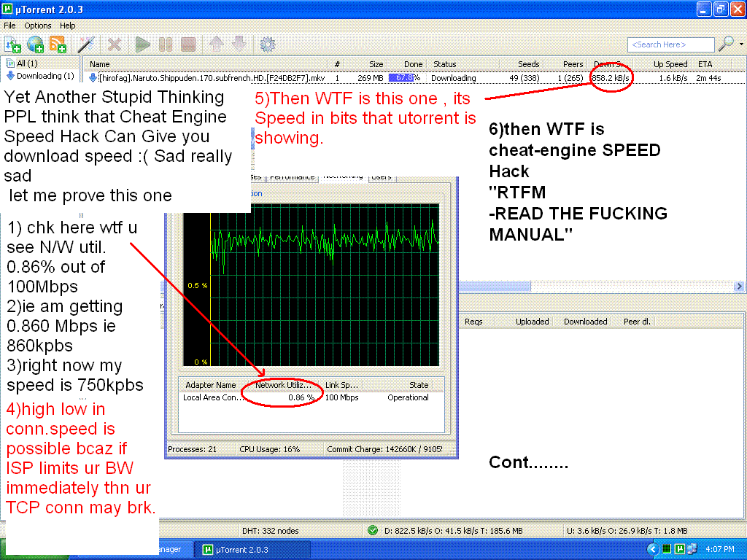Select the All (1) sidebar category
Viewport: 747px width, 560px height.
(x=22, y=63)
